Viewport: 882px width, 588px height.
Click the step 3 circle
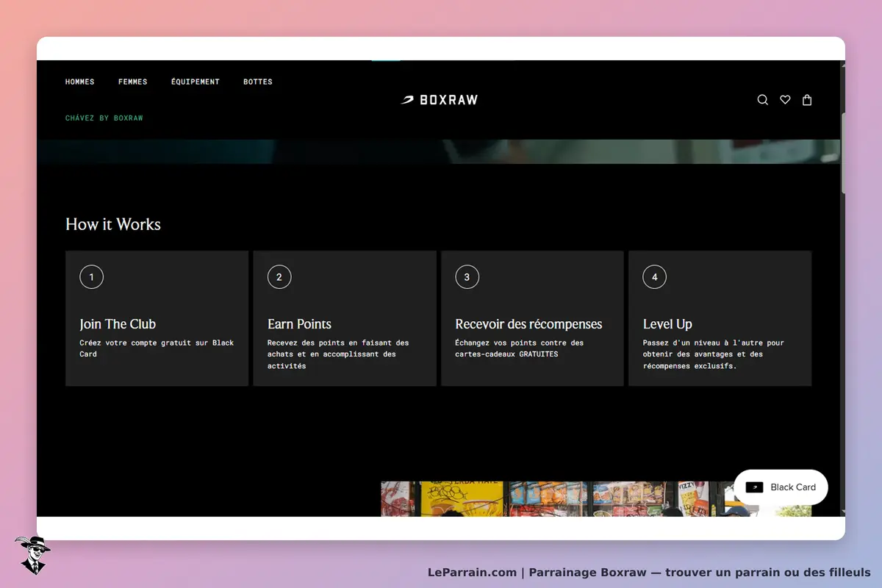click(467, 277)
